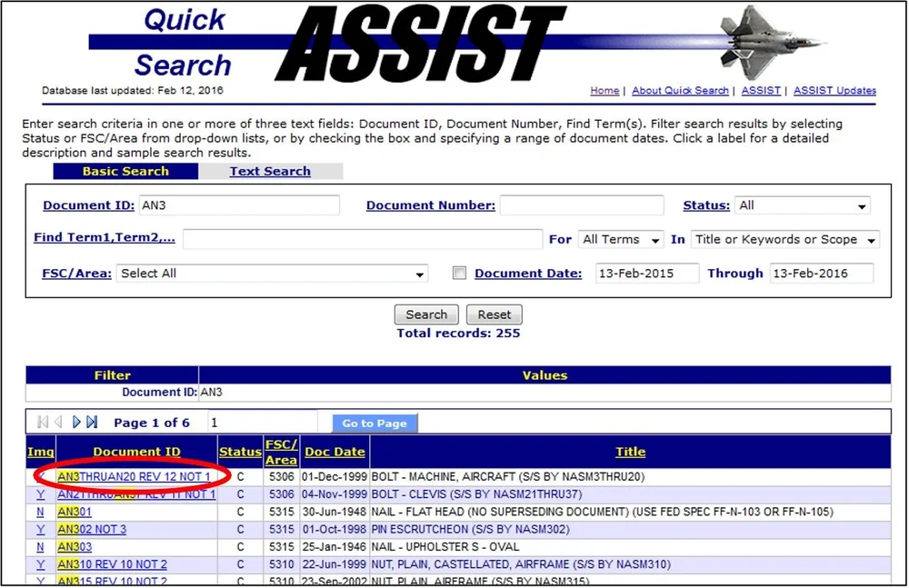Switch to the Basic Search tab
Image resolution: width=909 pixels, height=588 pixels.
tap(125, 171)
